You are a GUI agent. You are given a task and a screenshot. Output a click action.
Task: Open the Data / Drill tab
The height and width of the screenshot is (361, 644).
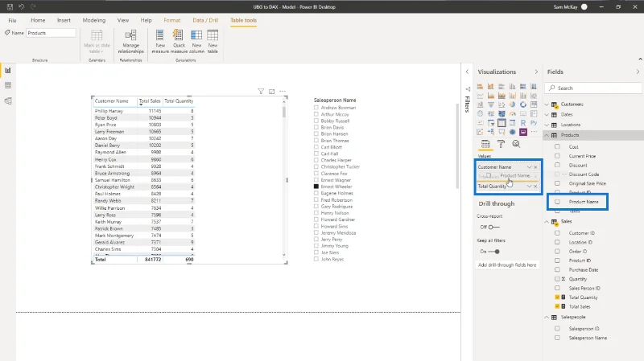click(205, 20)
